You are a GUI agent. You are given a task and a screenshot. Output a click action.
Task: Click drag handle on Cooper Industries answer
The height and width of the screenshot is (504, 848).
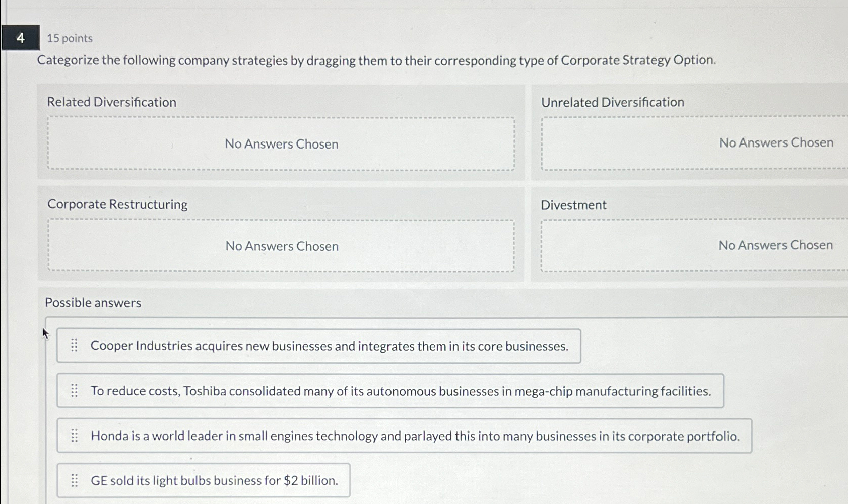coord(74,346)
